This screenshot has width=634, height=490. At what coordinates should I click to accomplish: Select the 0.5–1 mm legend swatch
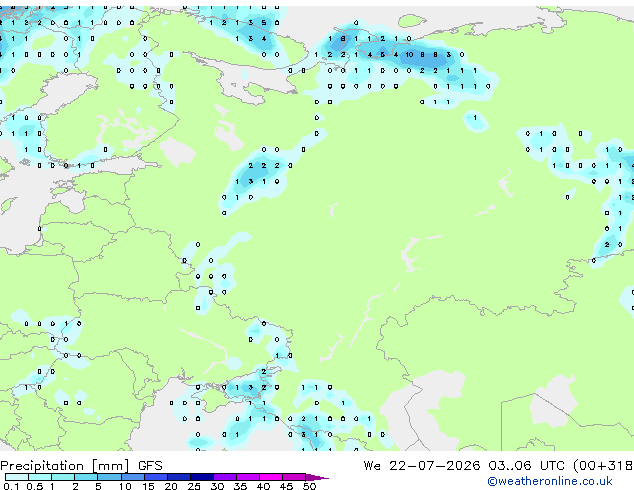[x=40, y=477]
